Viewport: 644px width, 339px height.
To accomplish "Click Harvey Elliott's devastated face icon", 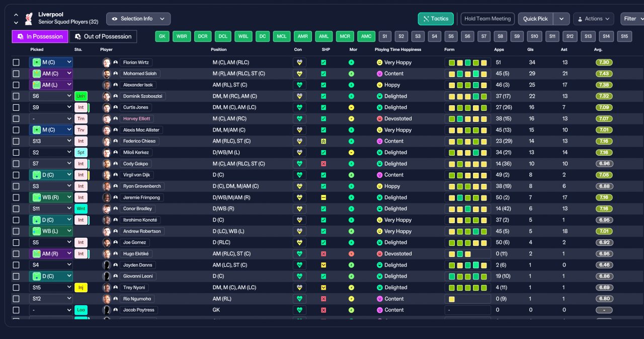I will click(380, 119).
